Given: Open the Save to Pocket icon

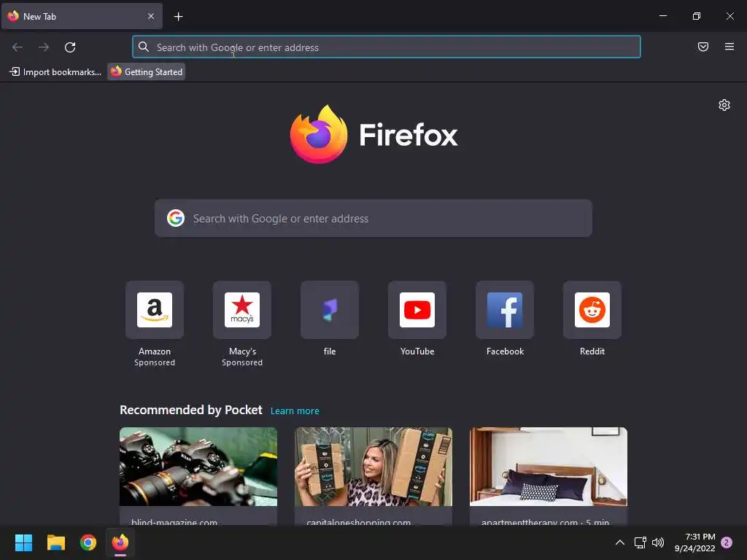Looking at the screenshot, I should [x=703, y=47].
